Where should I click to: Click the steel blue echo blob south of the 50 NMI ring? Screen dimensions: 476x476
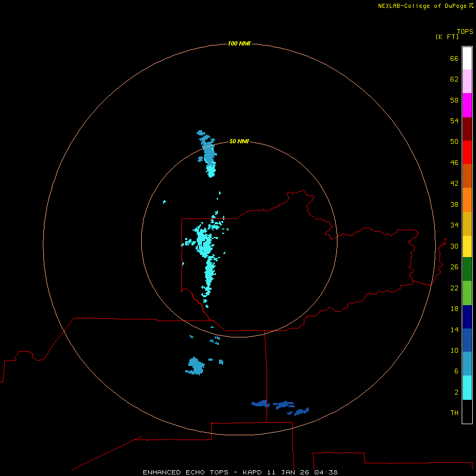(x=196, y=366)
